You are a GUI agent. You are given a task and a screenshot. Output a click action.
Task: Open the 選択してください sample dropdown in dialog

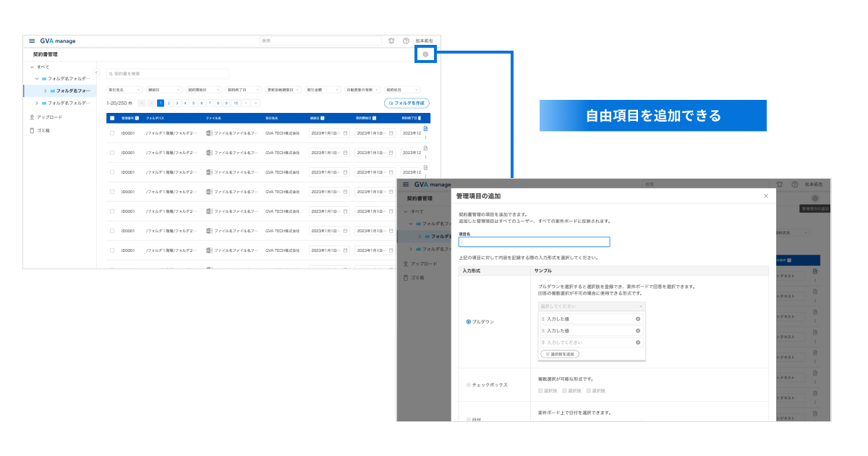coord(592,306)
